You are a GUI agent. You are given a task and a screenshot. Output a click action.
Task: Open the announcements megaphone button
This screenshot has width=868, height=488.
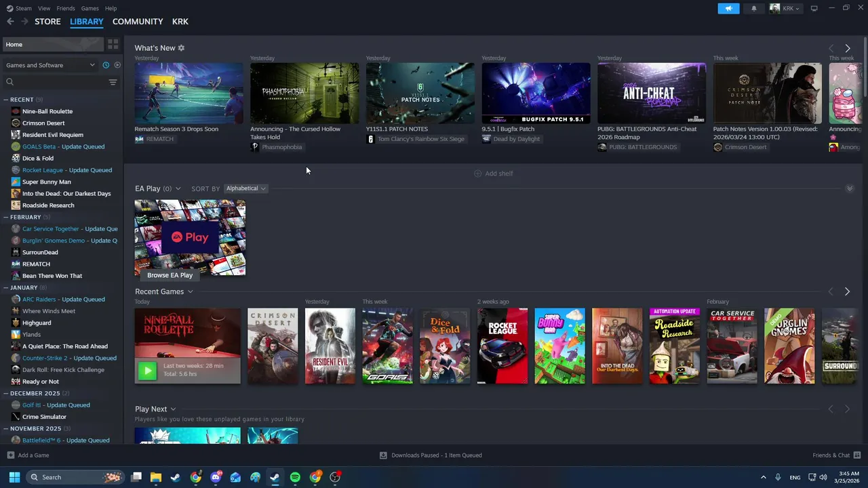[728, 8]
